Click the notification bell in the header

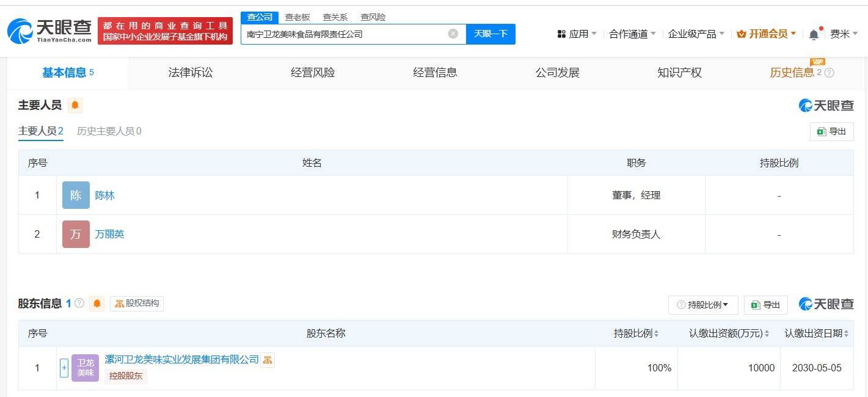pos(814,34)
